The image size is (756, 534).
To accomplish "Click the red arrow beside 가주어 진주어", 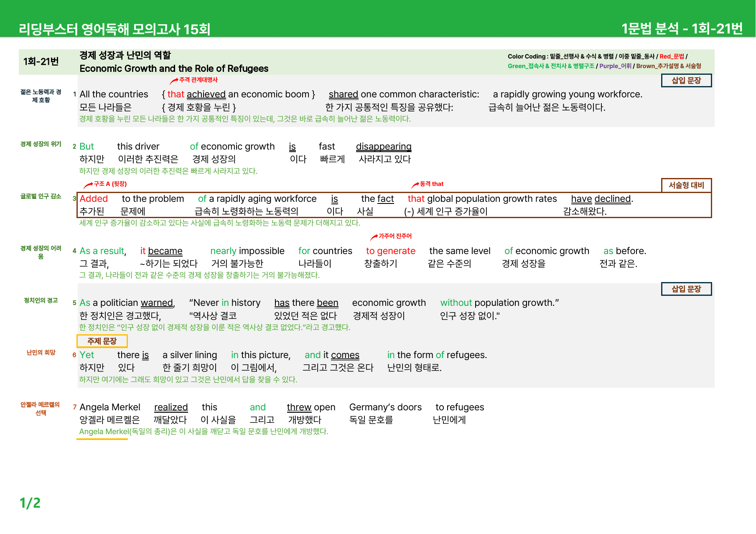I will pyautogui.click(x=374, y=237).
